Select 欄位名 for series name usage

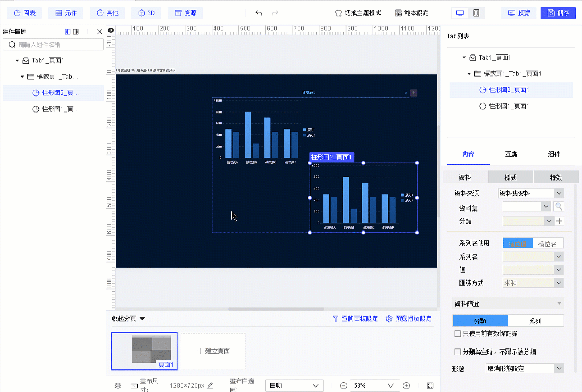click(548, 244)
